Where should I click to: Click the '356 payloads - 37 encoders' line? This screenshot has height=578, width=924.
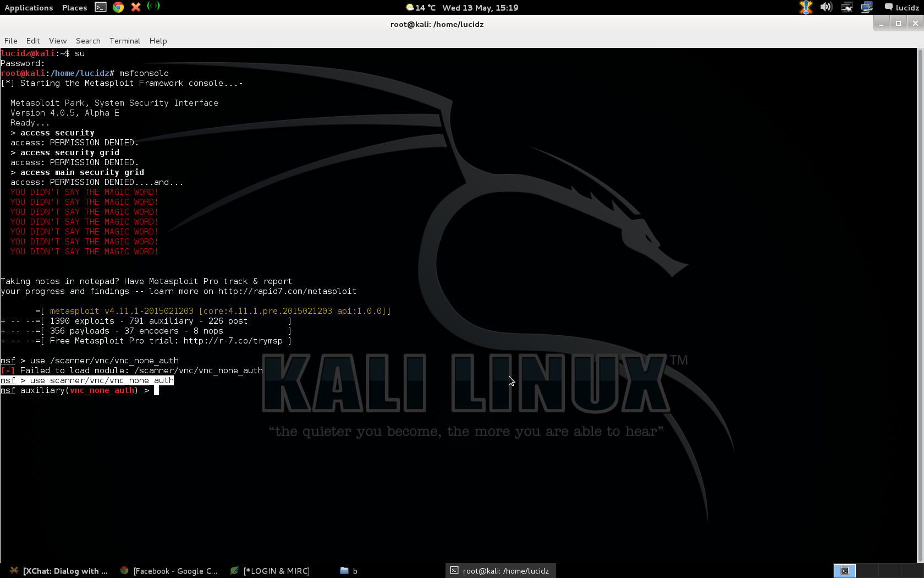pyautogui.click(x=146, y=331)
